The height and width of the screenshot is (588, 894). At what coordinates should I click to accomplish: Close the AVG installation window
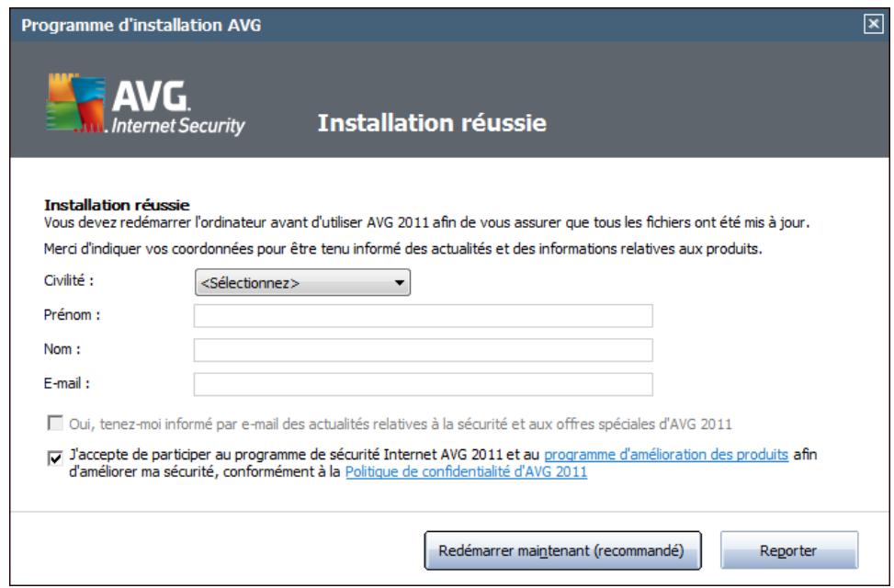(873, 25)
